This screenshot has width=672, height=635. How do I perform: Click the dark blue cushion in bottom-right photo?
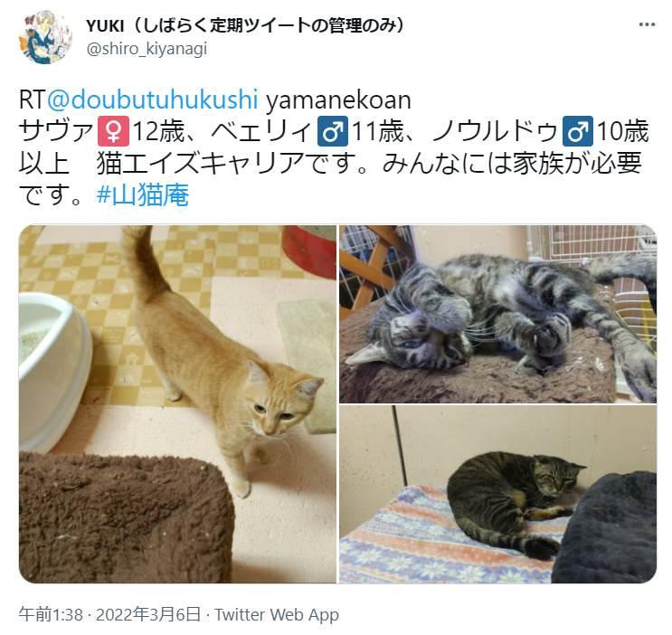[605, 528]
